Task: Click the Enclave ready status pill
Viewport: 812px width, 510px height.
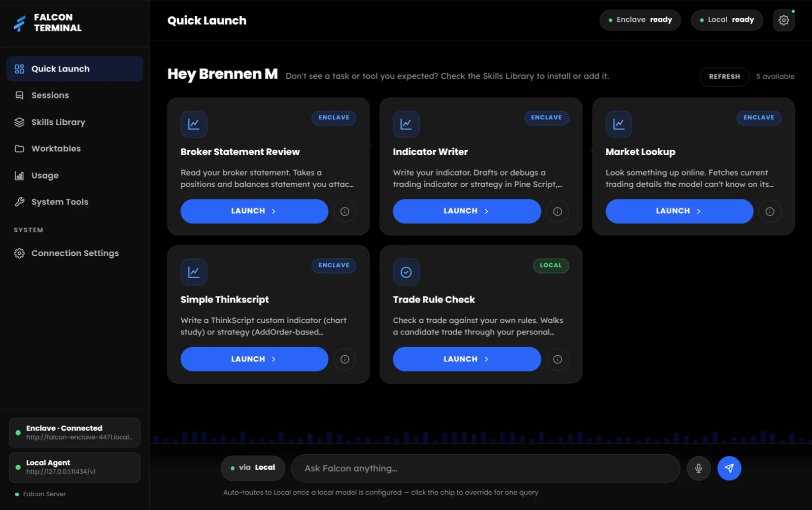Action: coord(640,20)
